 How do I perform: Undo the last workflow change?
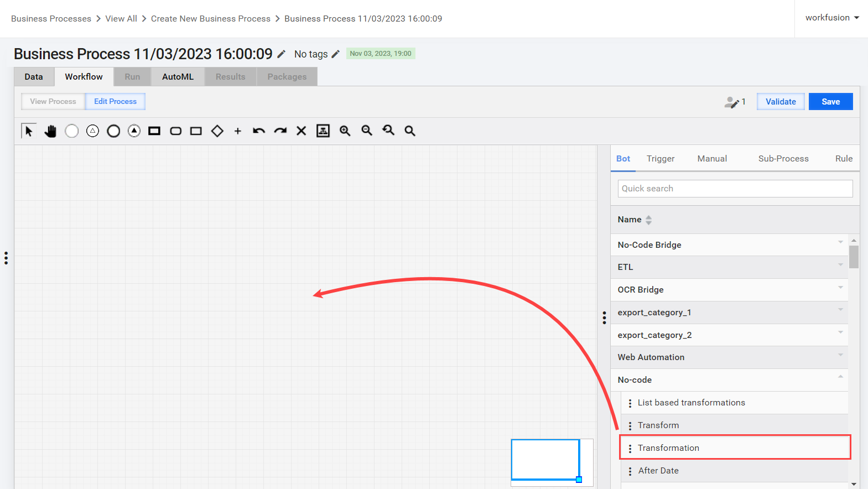coord(259,131)
